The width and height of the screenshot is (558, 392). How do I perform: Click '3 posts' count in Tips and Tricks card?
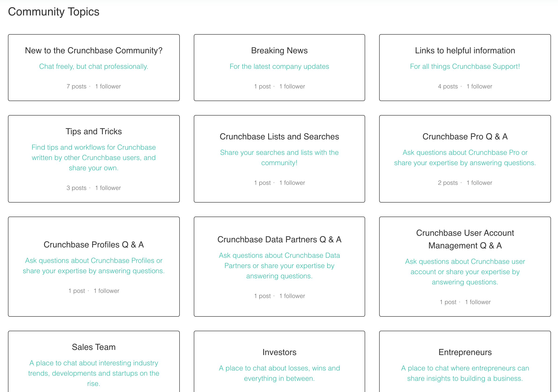click(77, 188)
